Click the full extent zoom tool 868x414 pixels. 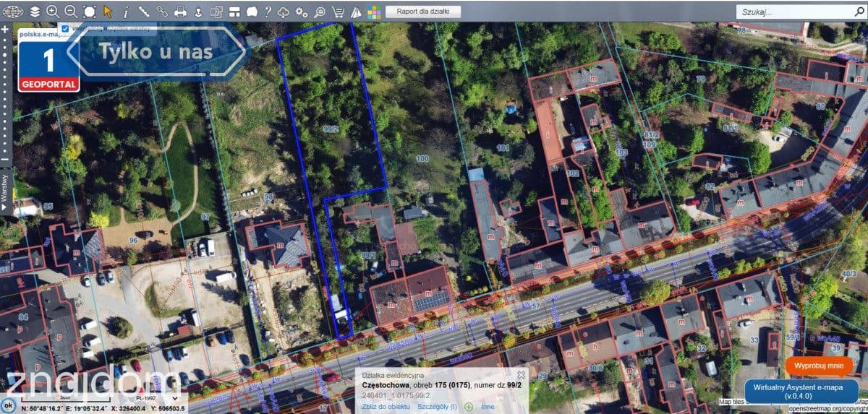[89, 11]
